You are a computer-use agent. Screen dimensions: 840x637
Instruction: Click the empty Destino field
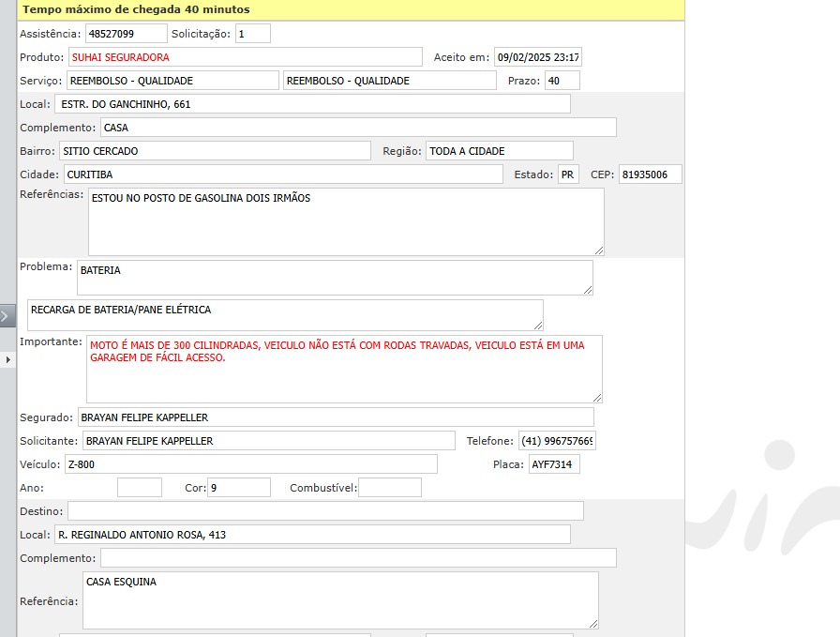pos(324,511)
